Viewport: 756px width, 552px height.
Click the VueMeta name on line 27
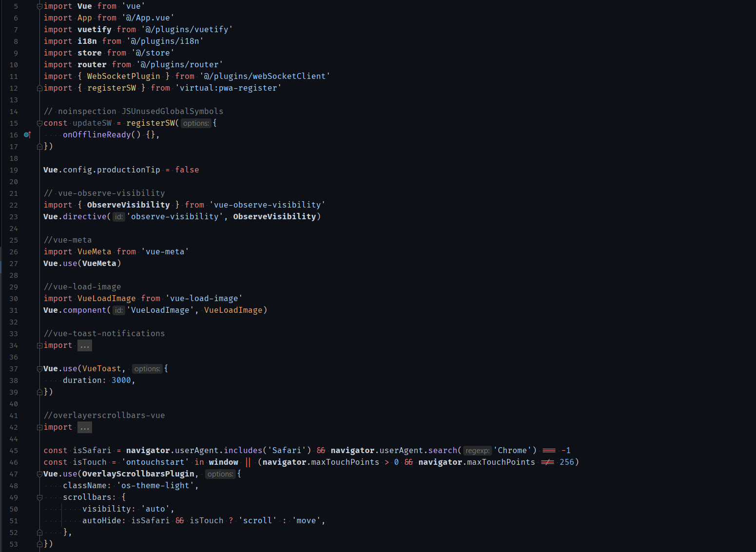tap(99, 263)
